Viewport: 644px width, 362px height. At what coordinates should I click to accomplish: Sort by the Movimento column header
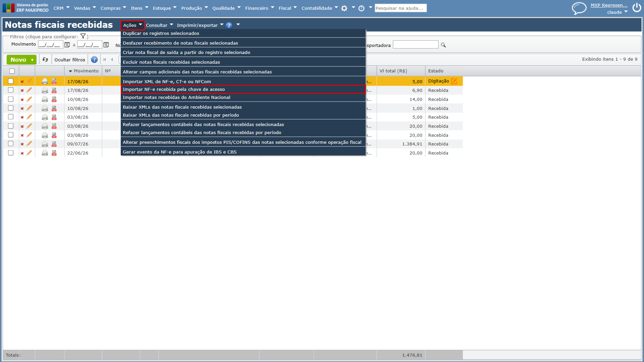tap(84, 71)
